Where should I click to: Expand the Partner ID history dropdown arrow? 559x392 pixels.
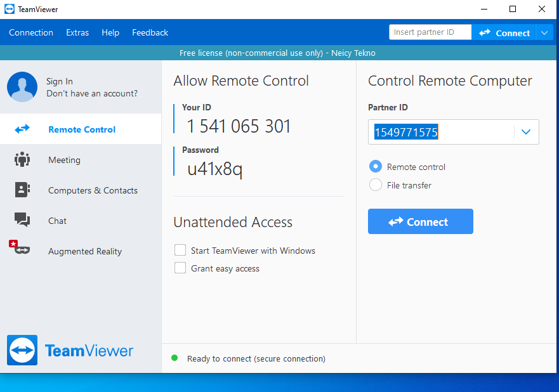(526, 132)
